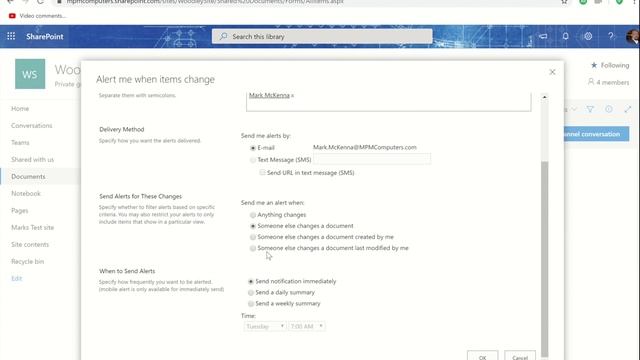Check Send URL in text message
640x360 pixels.
262,173
